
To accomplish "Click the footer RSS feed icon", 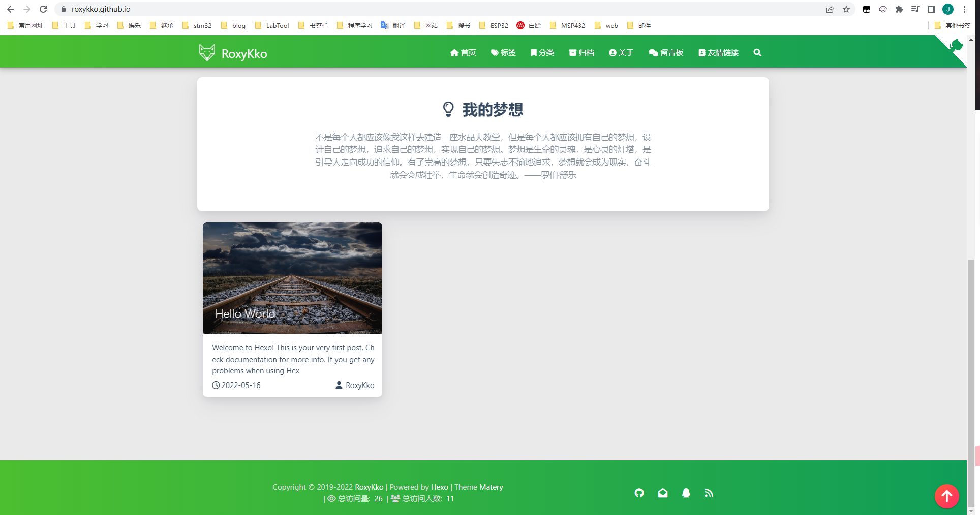I will 709,493.
